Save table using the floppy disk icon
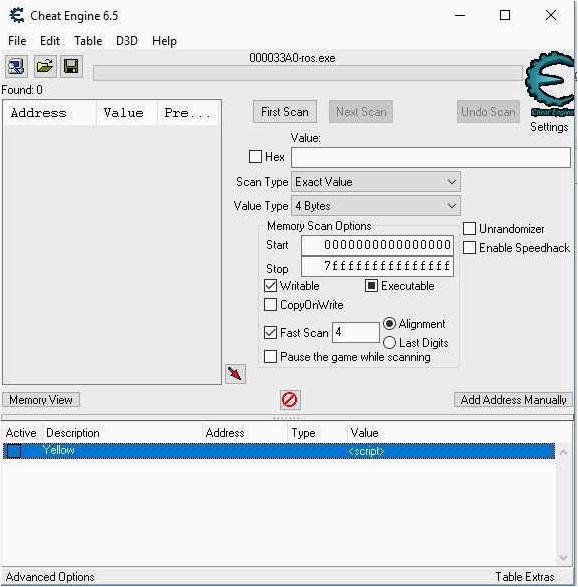 [x=71, y=67]
